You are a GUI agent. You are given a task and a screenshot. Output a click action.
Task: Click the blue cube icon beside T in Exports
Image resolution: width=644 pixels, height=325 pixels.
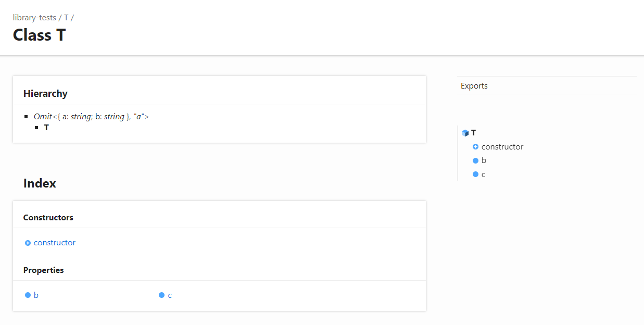point(465,133)
